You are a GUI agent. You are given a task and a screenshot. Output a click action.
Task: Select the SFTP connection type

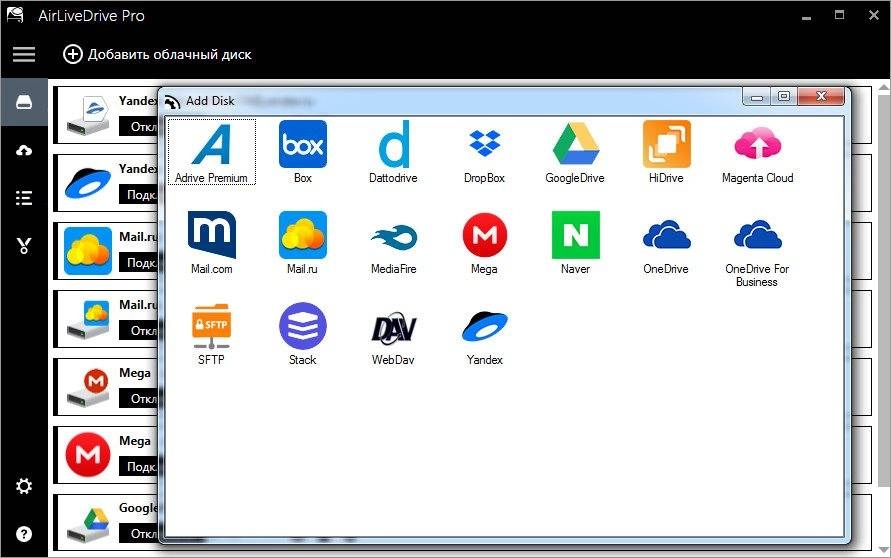[211, 334]
